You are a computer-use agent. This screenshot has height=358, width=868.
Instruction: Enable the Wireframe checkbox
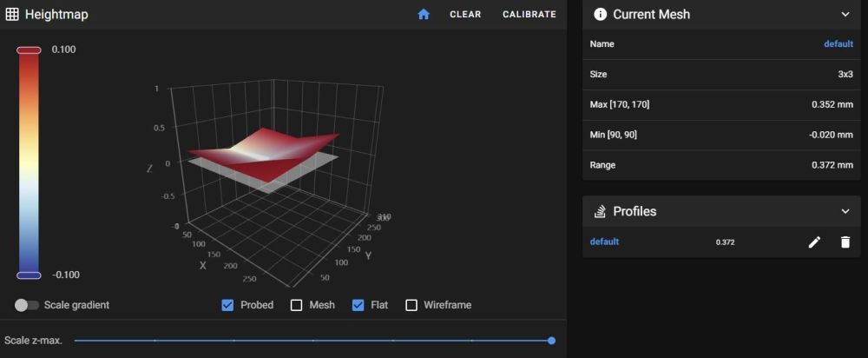click(x=411, y=305)
